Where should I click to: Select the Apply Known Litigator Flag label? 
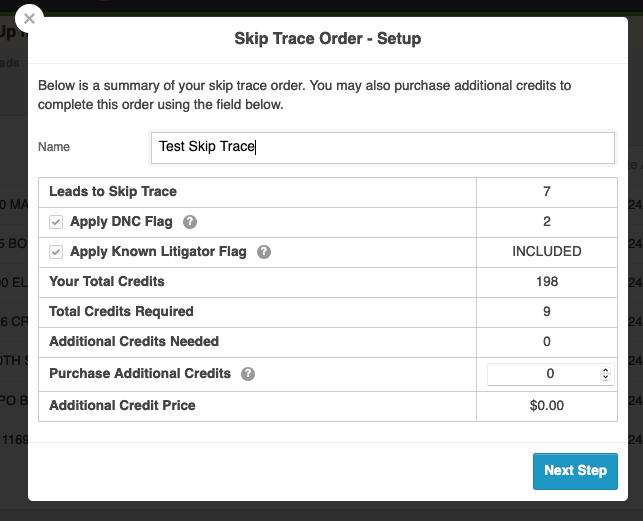tap(158, 251)
